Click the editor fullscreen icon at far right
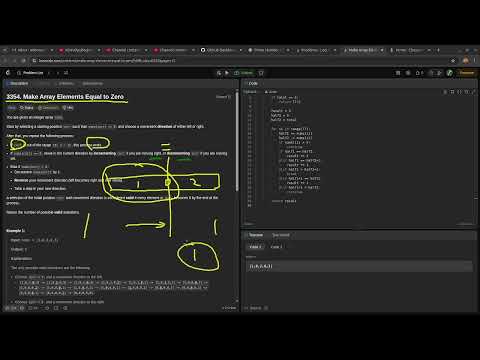This screenshot has height=360, width=480. [x=474, y=92]
